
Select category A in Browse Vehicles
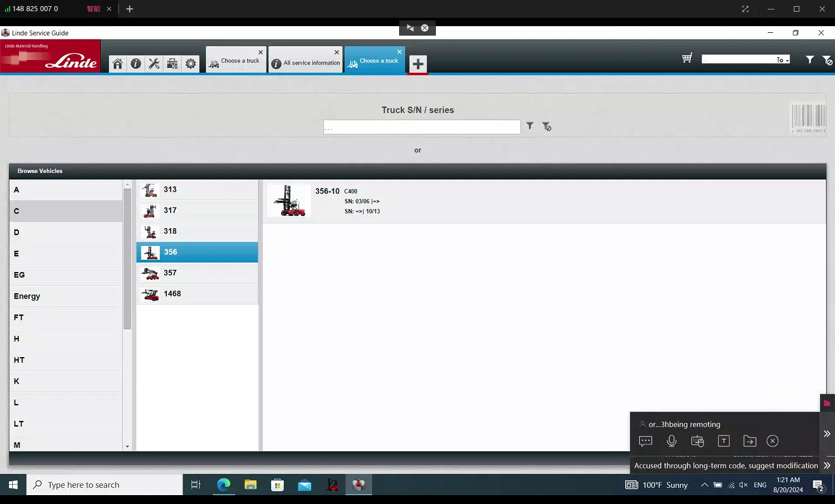tap(66, 190)
